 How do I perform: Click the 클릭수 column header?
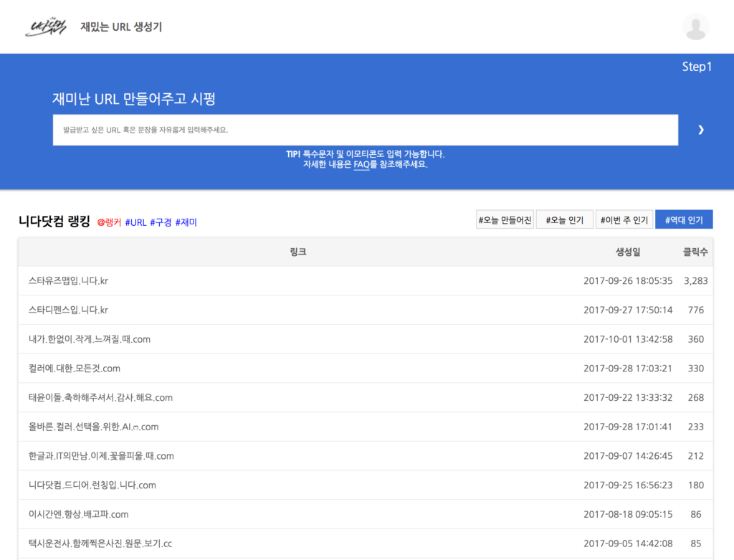tap(695, 252)
